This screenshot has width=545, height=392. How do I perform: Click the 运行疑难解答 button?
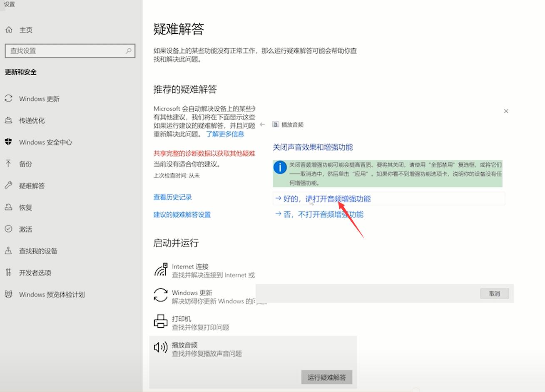point(327,377)
